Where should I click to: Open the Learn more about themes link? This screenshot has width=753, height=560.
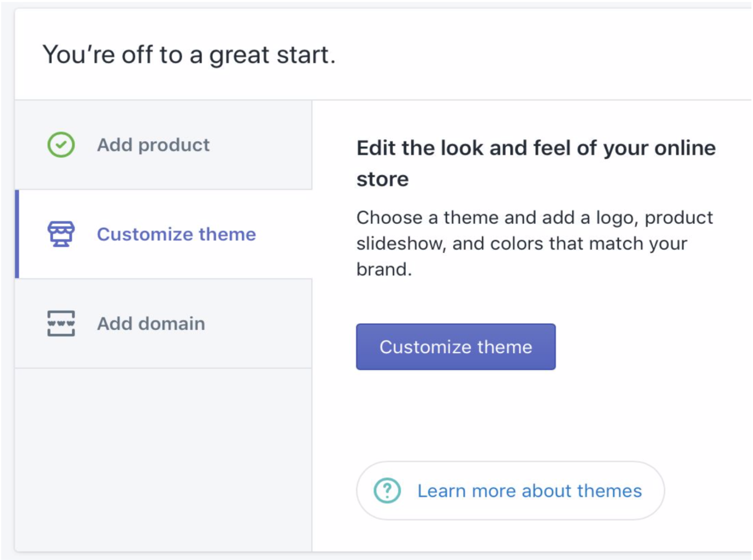click(x=529, y=490)
